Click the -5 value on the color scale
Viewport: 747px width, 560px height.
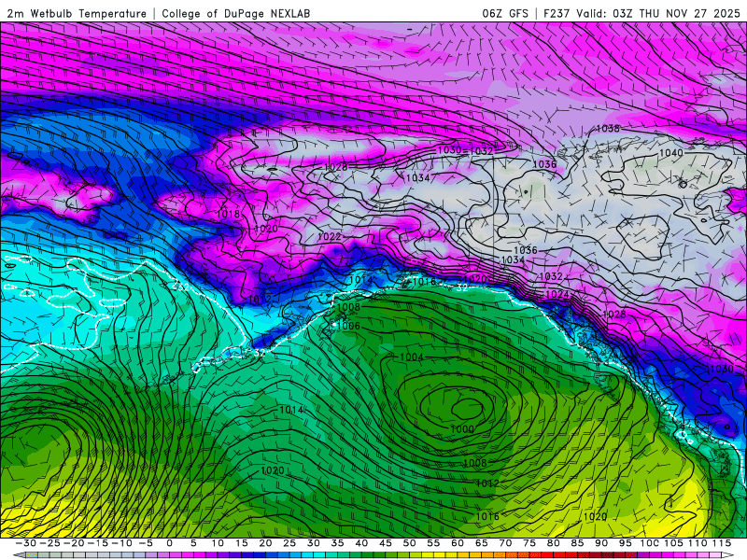[x=146, y=543]
